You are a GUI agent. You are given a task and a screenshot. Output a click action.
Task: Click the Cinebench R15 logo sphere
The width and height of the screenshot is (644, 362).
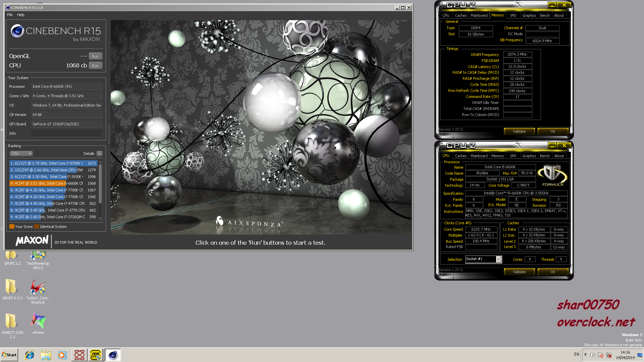click(x=17, y=31)
